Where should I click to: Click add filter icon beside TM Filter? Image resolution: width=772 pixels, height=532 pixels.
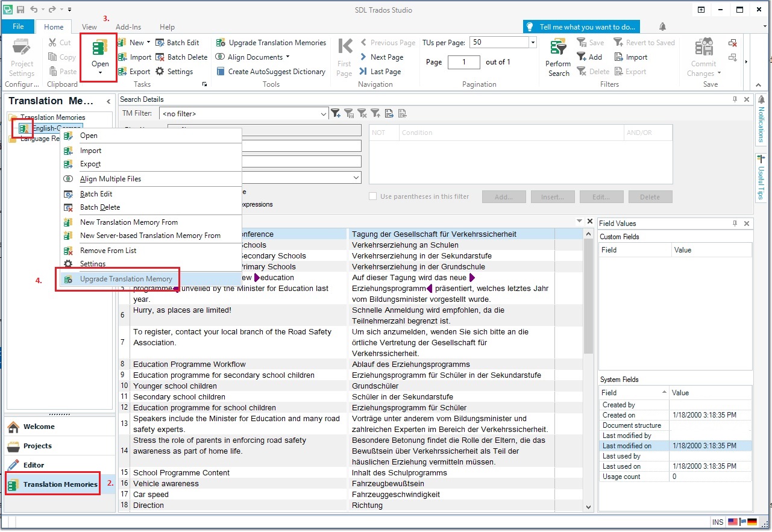pos(336,113)
